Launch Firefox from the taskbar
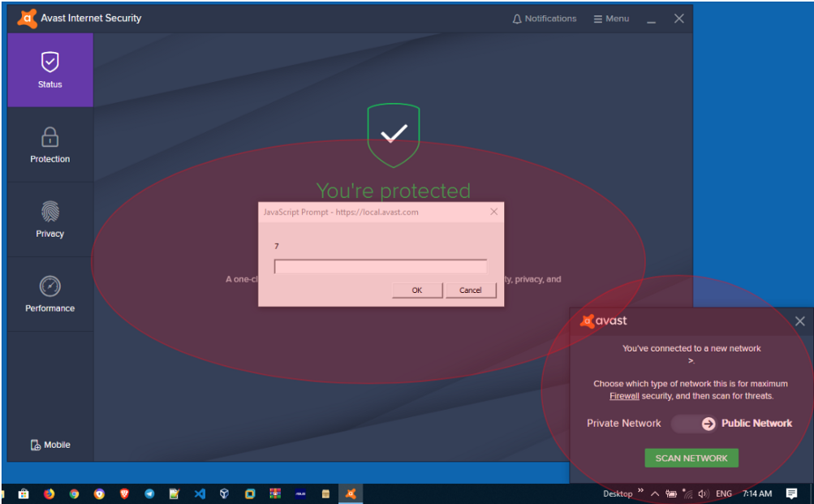814x504 pixels. (x=49, y=493)
